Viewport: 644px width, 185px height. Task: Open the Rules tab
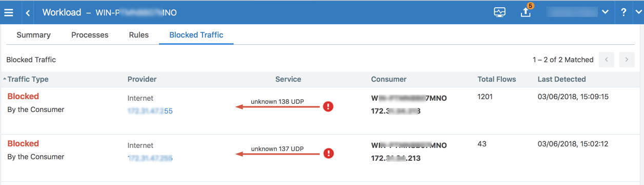pos(139,35)
